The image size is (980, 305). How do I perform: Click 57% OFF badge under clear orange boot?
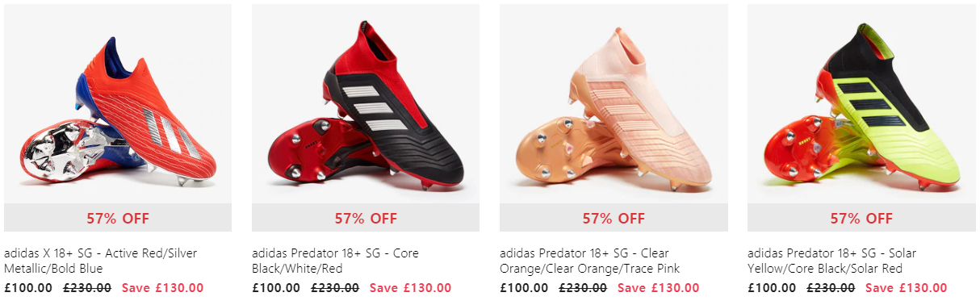tap(614, 218)
